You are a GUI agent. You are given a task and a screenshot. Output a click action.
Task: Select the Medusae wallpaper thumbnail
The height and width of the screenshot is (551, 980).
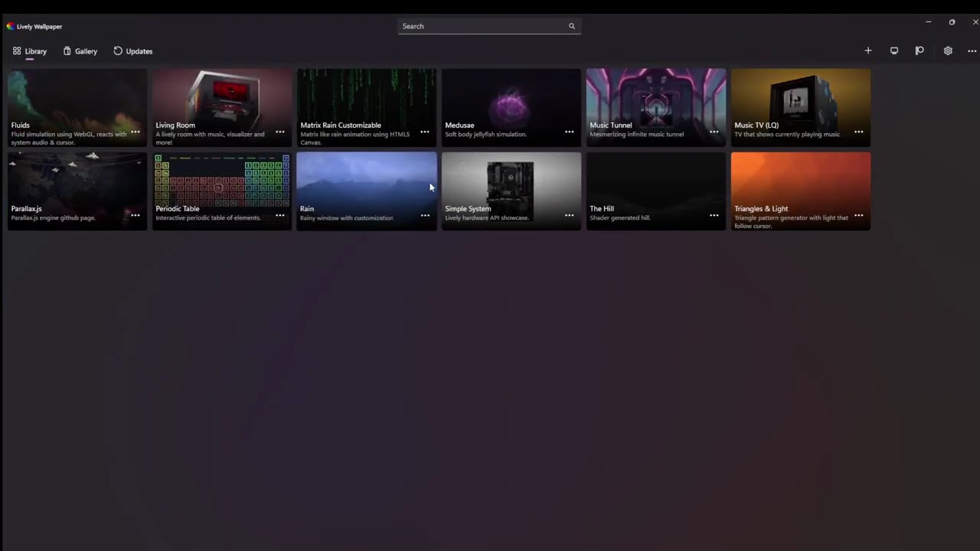pyautogui.click(x=511, y=107)
